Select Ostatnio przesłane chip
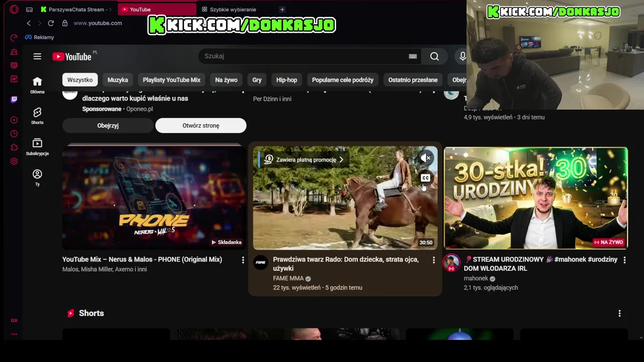The height and width of the screenshot is (362, 644). tap(413, 80)
